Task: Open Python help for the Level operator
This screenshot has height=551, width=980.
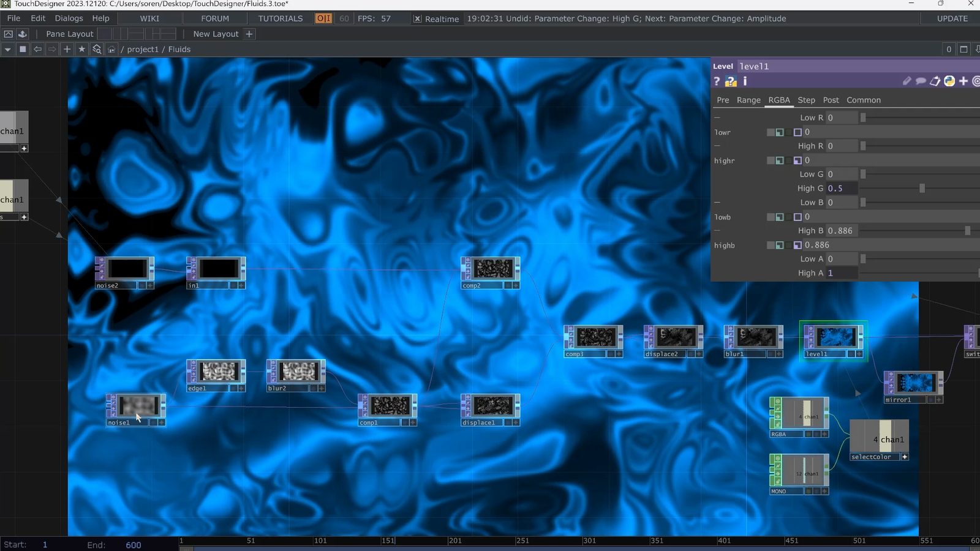Action: (731, 81)
